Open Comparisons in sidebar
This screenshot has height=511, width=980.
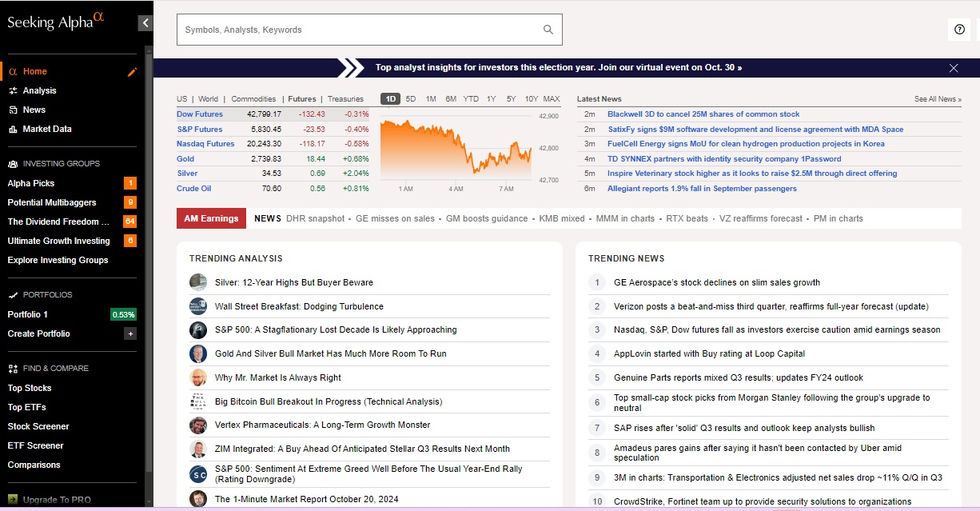[34, 465]
